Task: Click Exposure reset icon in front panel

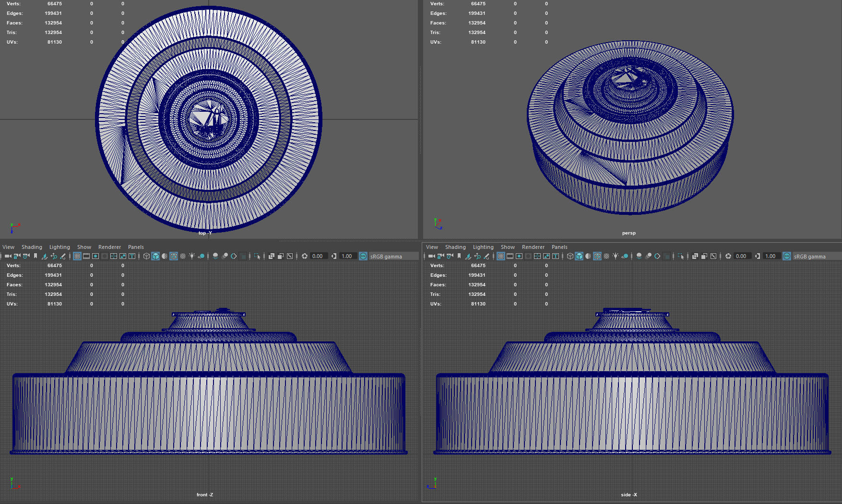Action: (x=305, y=256)
